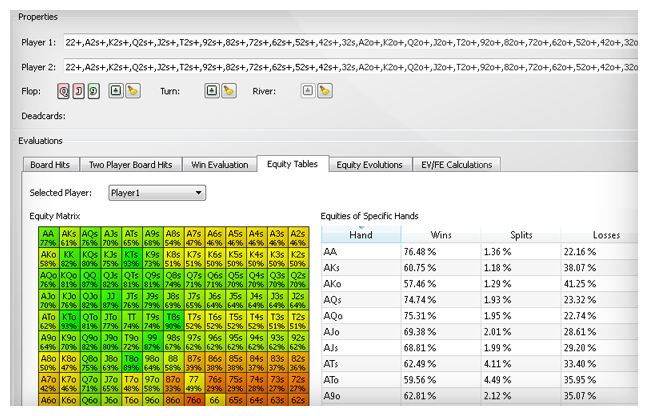Switch to the Board Hits tab
The height and width of the screenshot is (416, 648).
pos(50,165)
